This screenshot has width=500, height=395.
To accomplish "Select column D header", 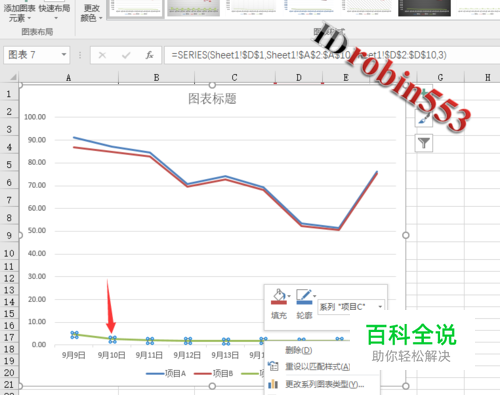I will tap(299, 78).
